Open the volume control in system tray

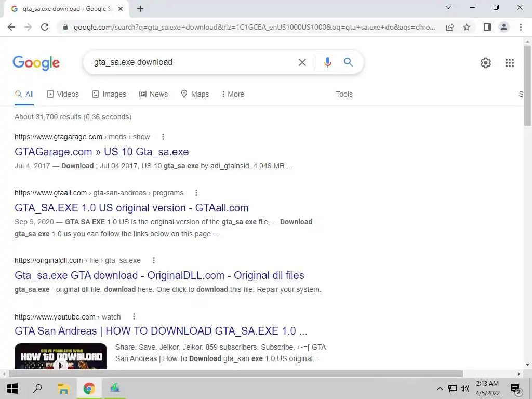[465, 389]
